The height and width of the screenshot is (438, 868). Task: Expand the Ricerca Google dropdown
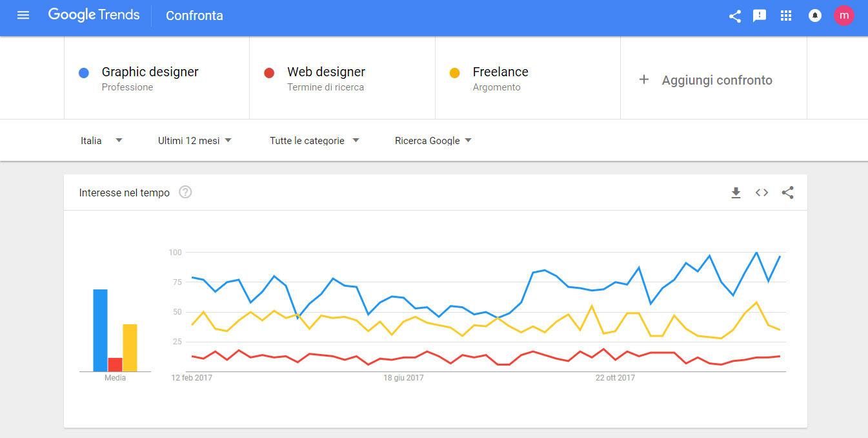pyautogui.click(x=433, y=140)
